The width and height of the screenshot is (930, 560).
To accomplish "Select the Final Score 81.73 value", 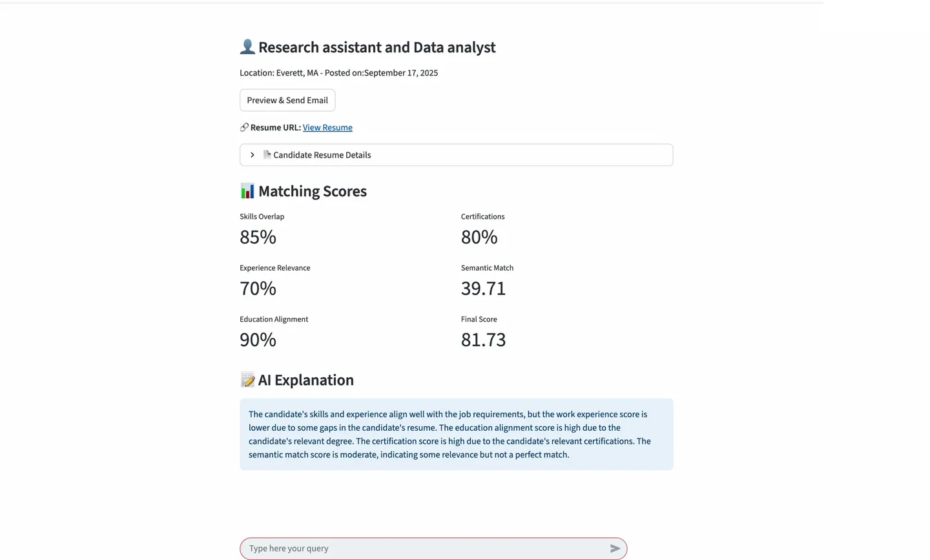I will (x=483, y=339).
